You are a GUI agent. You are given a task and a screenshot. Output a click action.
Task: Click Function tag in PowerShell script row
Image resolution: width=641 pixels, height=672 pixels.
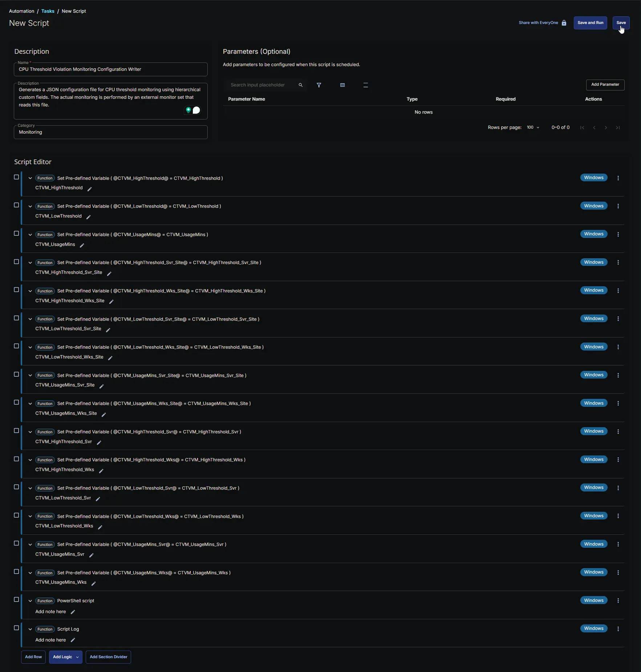45,601
